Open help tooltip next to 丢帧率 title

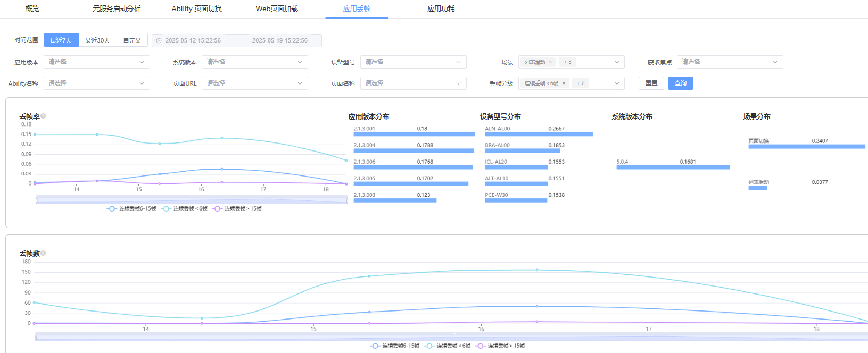pos(43,116)
